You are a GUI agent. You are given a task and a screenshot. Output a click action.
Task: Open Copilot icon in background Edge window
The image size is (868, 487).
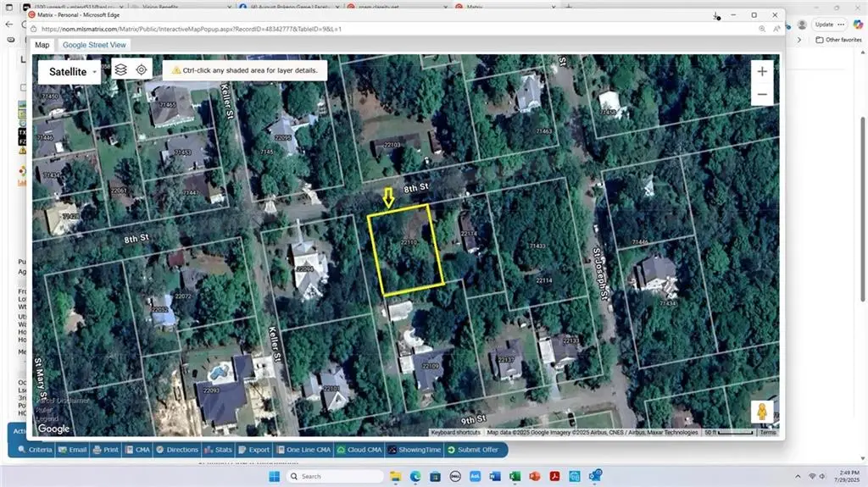858,25
